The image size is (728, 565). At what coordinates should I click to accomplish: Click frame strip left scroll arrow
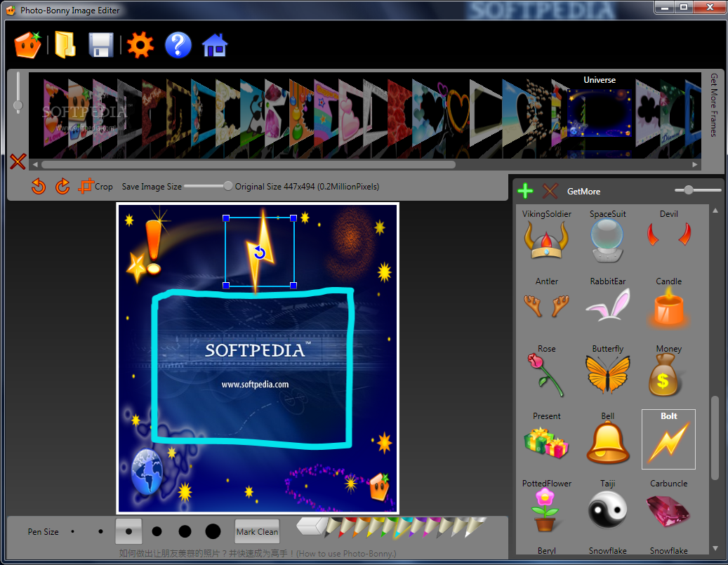click(35, 164)
